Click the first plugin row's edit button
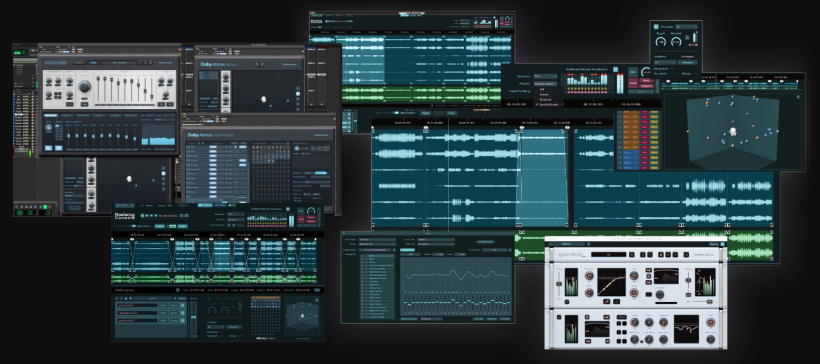Screen dimensions: 820x364 point(163,305)
